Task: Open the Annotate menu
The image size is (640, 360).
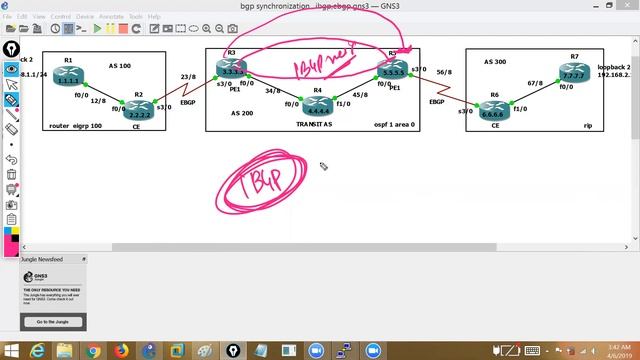Action: click(111, 17)
